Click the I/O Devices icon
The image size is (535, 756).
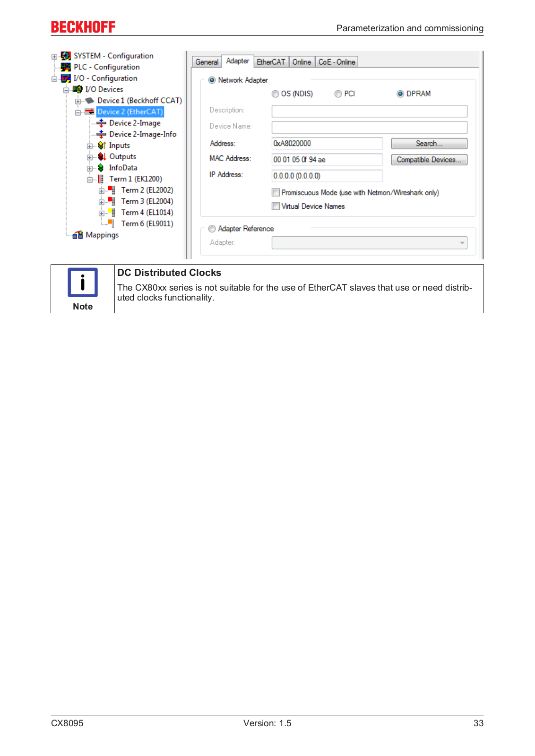pyautogui.click(x=78, y=89)
